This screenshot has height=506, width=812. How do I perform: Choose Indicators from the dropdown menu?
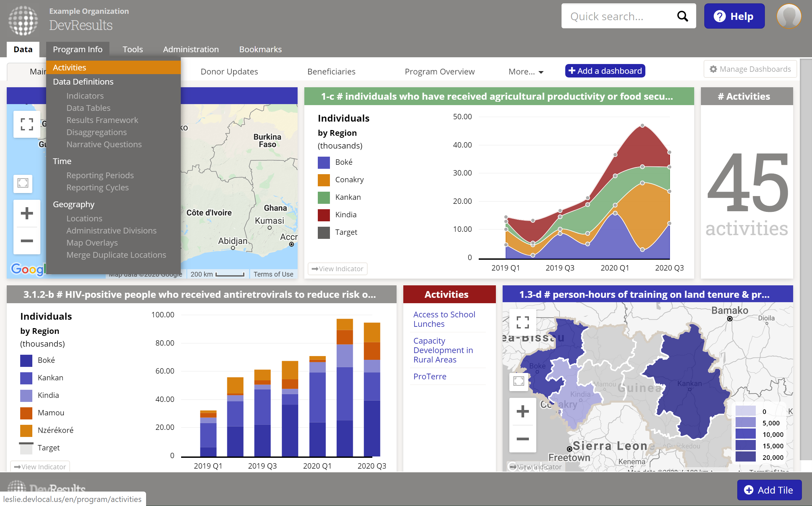click(x=85, y=96)
